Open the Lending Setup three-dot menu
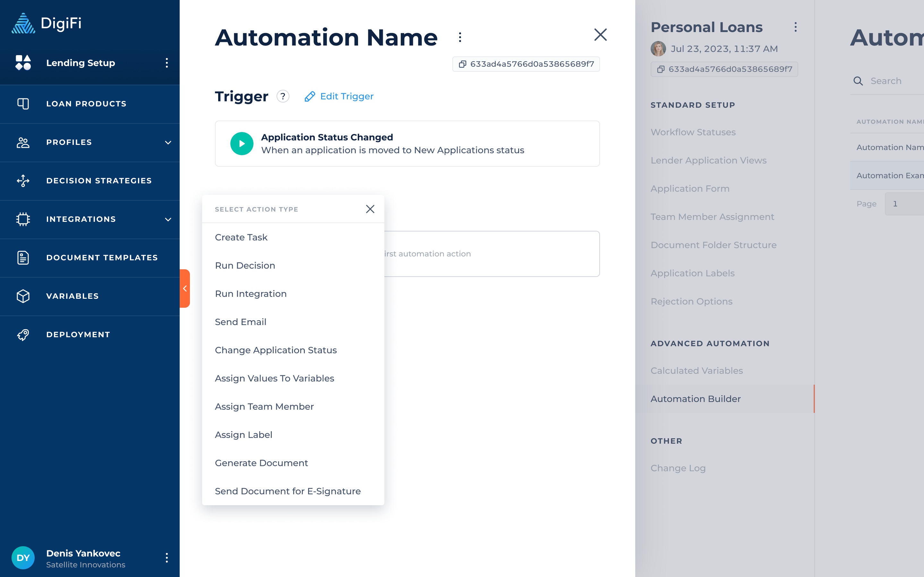924x577 pixels. click(x=167, y=63)
